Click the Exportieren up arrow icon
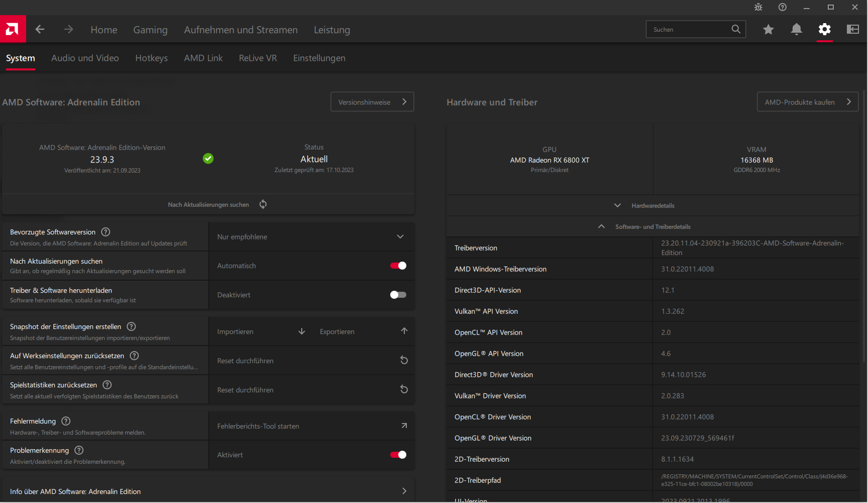 pyautogui.click(x=404, y=331)
